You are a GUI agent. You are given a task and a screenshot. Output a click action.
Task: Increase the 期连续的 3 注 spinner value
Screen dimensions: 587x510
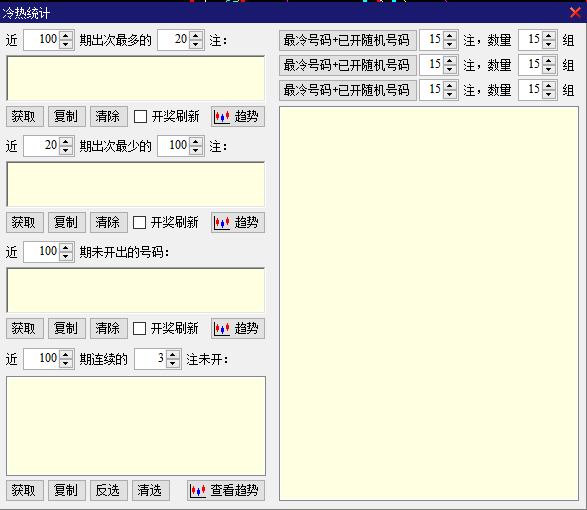[173, 355]
